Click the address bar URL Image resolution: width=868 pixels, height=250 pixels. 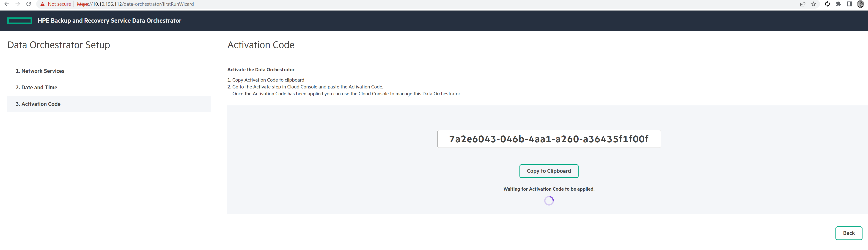(135, 4)
